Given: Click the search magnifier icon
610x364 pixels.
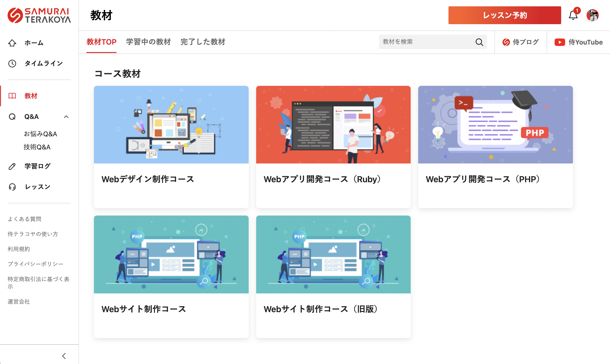Looking at the screenshot, I should pos(479,42).
